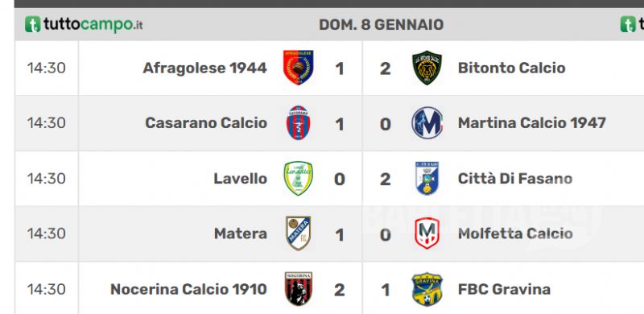Click the DOM. 8 GENNAIO date header
This screenshot has height=314, width=644.
click(381, 25)
